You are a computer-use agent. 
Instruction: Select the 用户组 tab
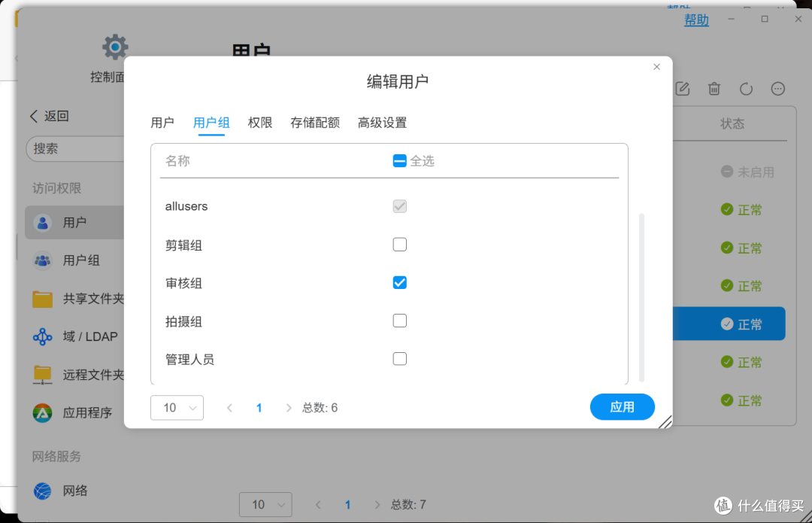coord(211,123)
